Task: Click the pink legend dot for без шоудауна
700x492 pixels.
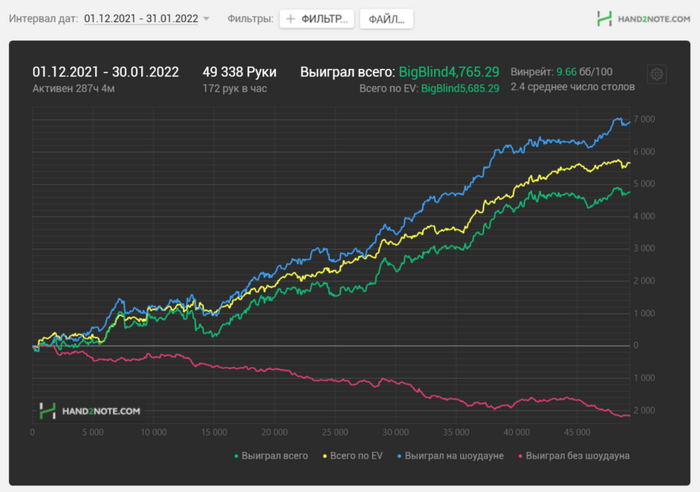Action: (x=520, y=456)
